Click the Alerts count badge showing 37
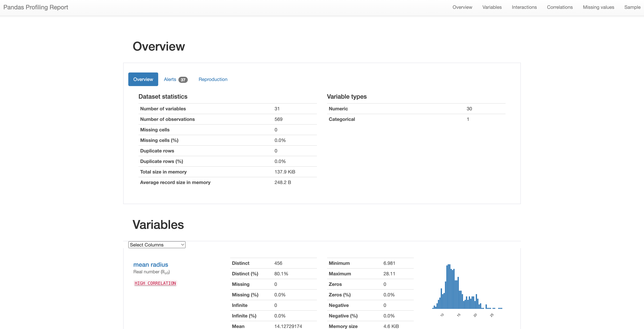 click(183, 80)
